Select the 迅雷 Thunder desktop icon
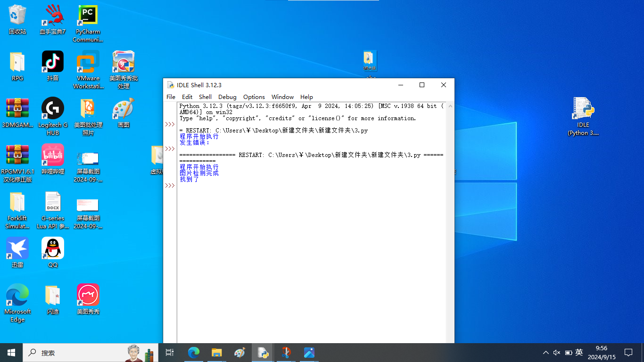Image resolution: width=644 pixels, height=362 pixels. (x=17, y=253)
